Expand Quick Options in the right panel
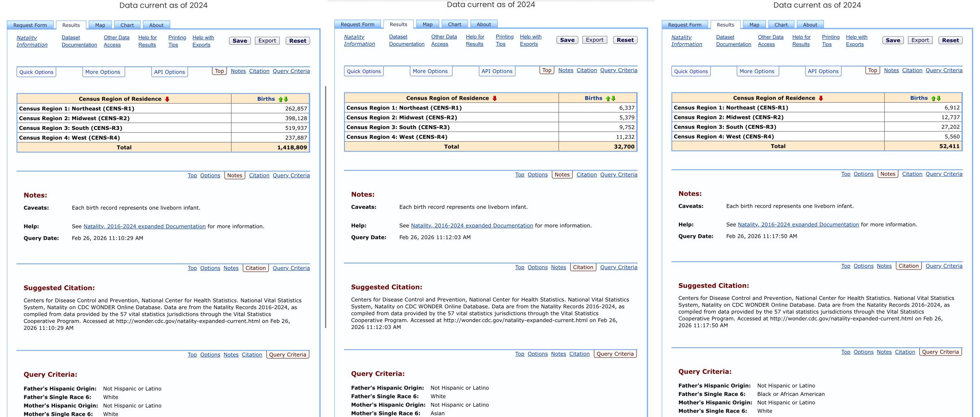This screenshot has height=417, width=980. click(x=691, y=71)
